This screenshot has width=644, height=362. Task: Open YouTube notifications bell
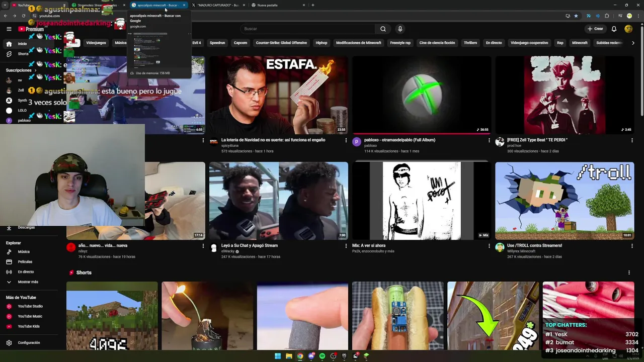click(x=614, y=29)
